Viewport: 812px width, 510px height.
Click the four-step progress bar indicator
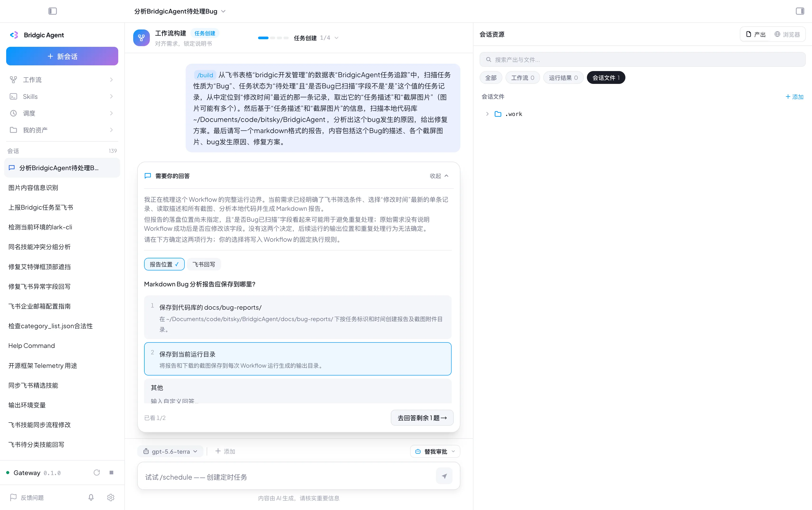point(273,38)
